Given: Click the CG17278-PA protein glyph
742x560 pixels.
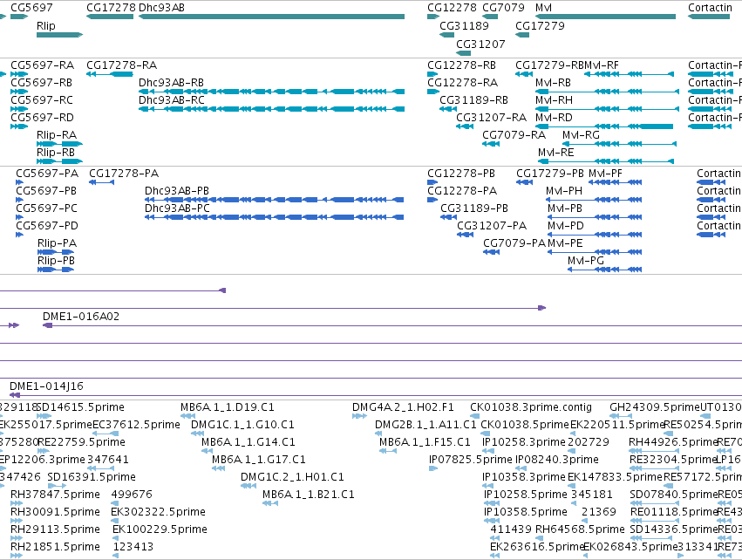Looking at the screenshot, I should click(102, 182).
